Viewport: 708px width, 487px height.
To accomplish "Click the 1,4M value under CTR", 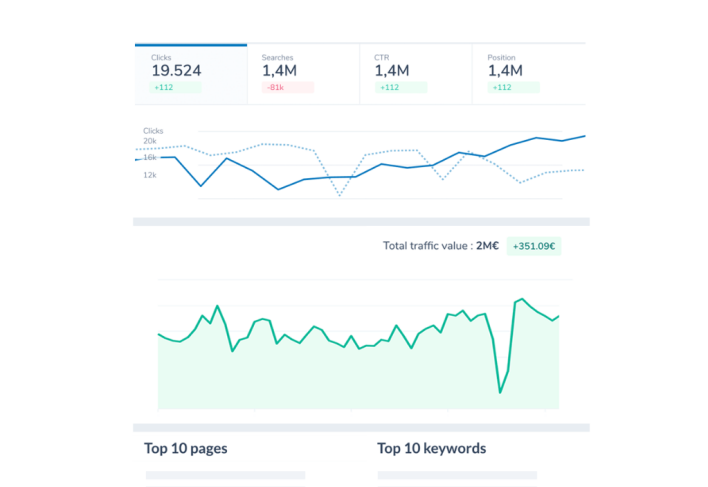I will point(392,70).
